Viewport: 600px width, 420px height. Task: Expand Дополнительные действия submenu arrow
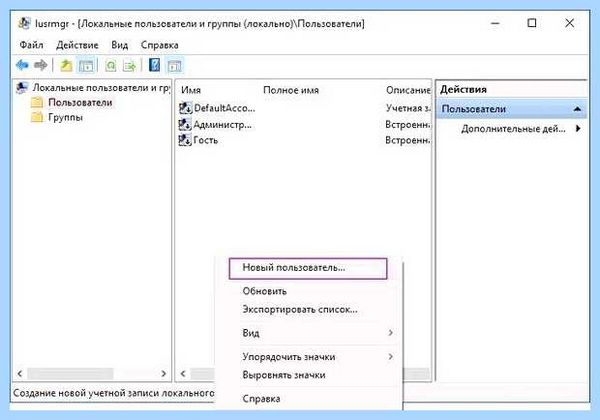point(578,129)
